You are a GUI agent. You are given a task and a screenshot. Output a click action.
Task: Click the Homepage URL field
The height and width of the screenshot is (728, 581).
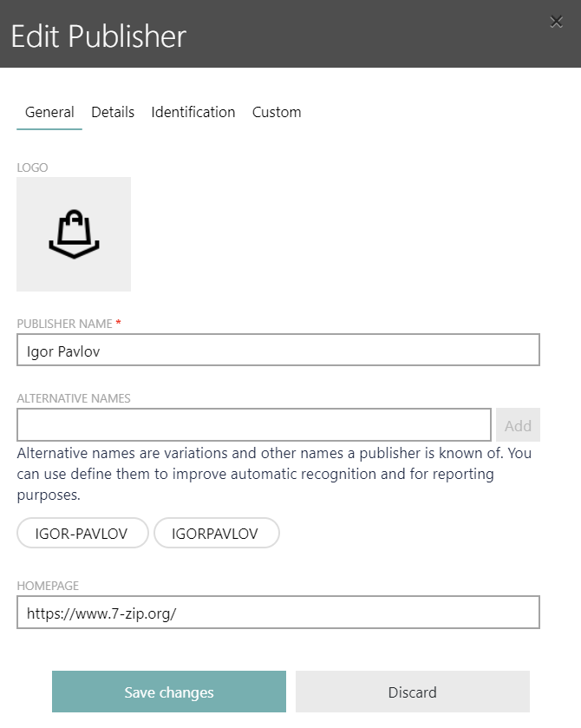pyautogui.click(x=277, y=612)
